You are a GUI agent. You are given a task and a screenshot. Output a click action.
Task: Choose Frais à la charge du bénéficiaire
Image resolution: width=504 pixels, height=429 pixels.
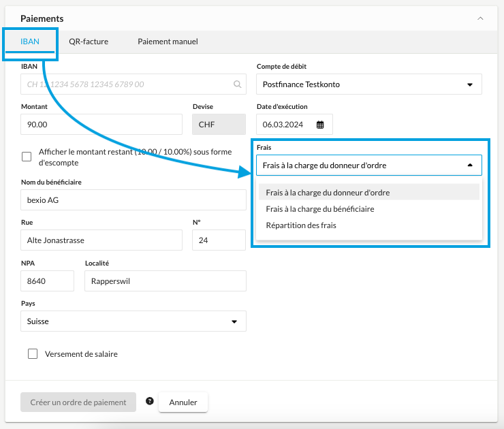pyautogui.click(x=369, y=209)
